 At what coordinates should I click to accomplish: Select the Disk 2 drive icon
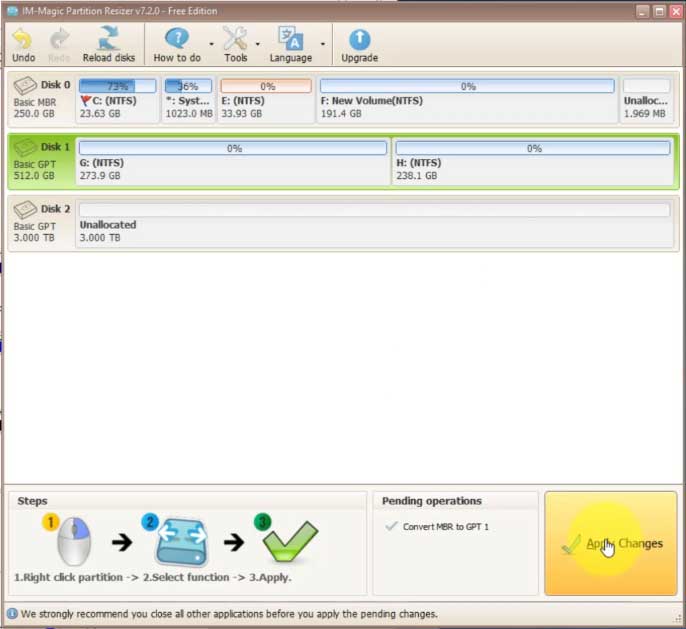[24, 210]
